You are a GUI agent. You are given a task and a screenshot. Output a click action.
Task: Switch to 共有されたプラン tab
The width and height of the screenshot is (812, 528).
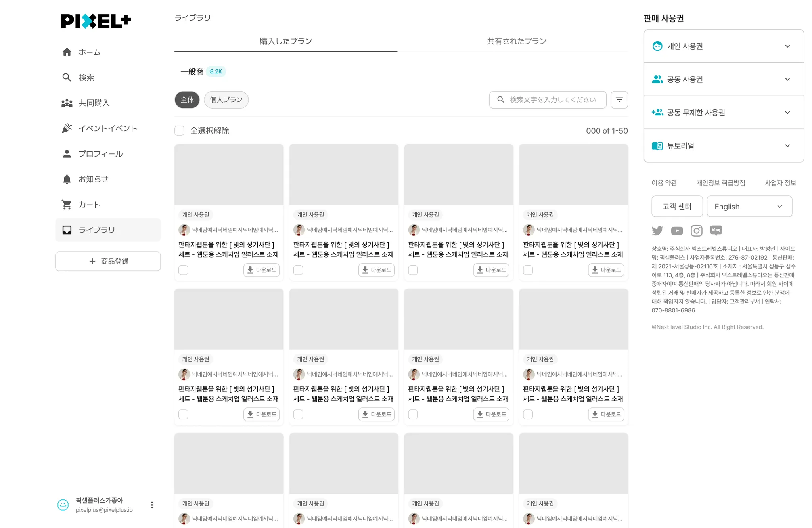click(516, 41)
